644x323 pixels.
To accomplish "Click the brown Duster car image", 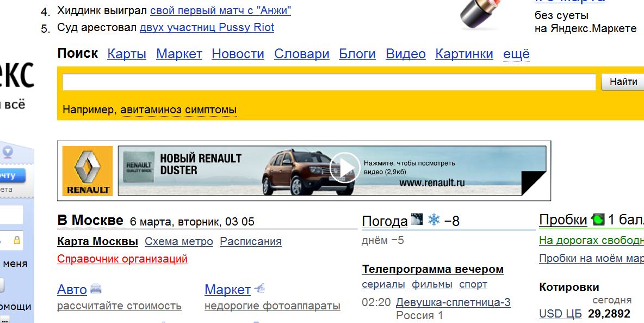I will tap(309, 172).
